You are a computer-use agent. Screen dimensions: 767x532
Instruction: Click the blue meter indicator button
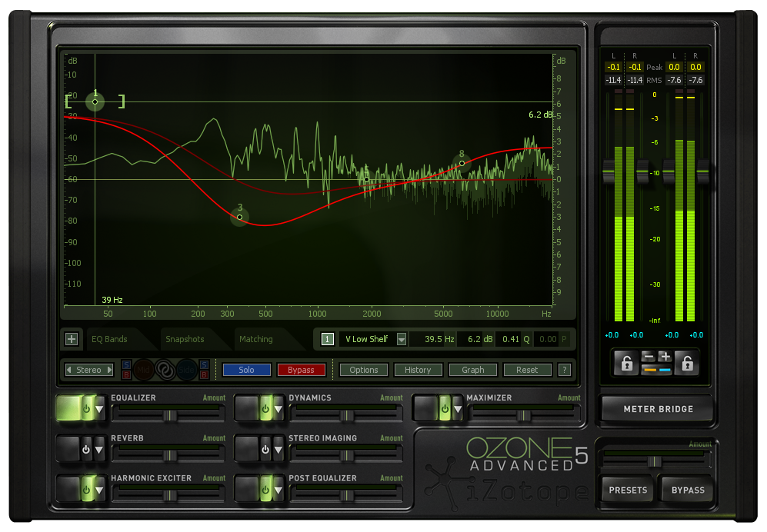tap(665, 370)
